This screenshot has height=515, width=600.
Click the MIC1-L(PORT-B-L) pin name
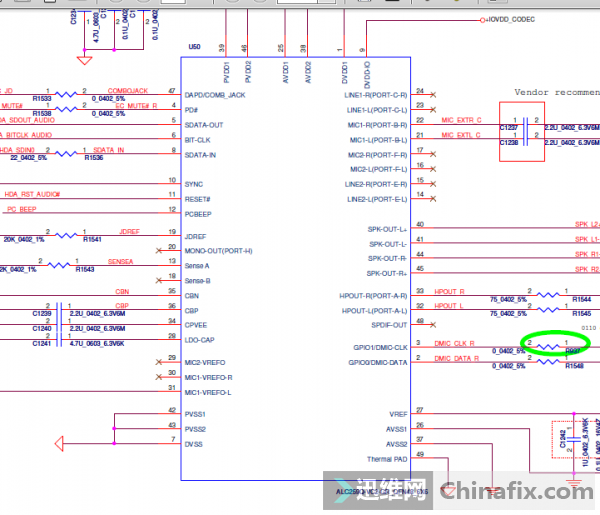pos(378,140)
